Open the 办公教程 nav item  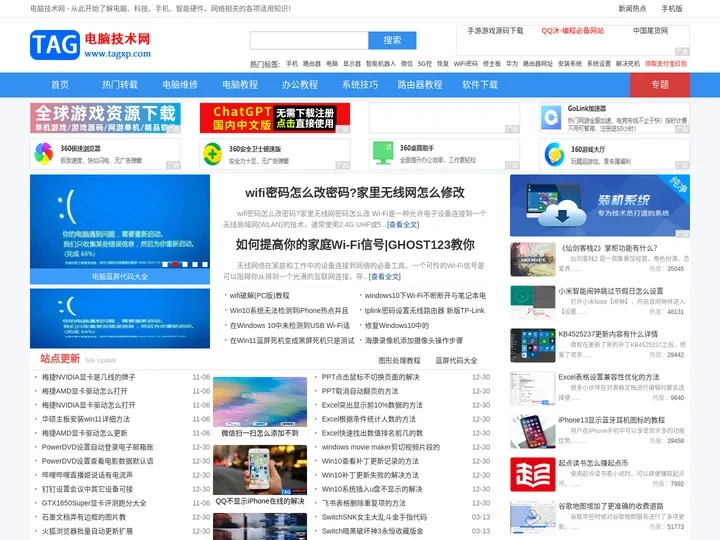pos(300,84)
